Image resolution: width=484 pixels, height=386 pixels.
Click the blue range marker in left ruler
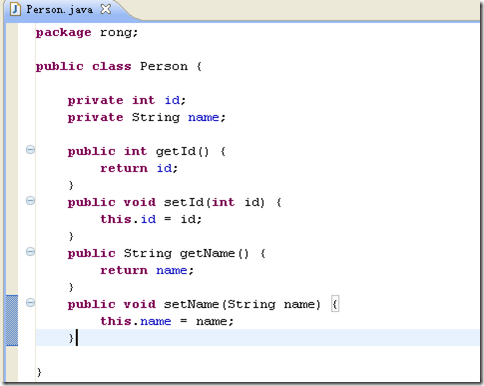12,320
